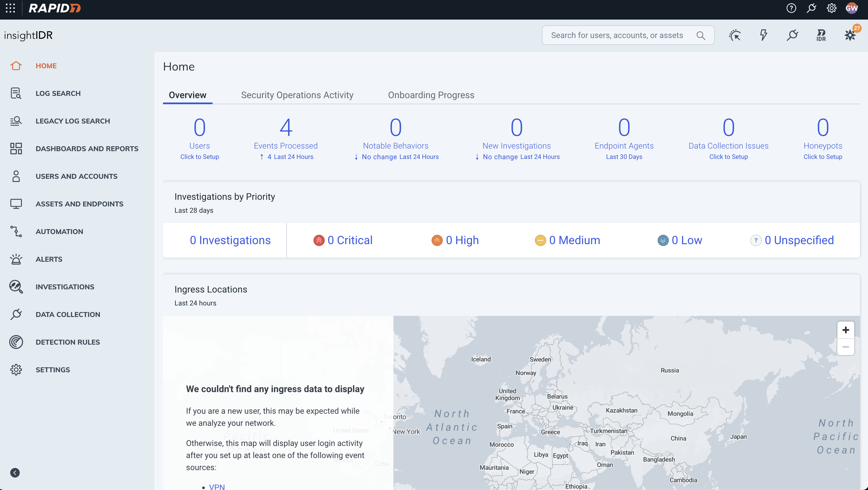Open the AUTOMATION menu item
This screenshot has width=868, height=490.
[x=59, y=231]
